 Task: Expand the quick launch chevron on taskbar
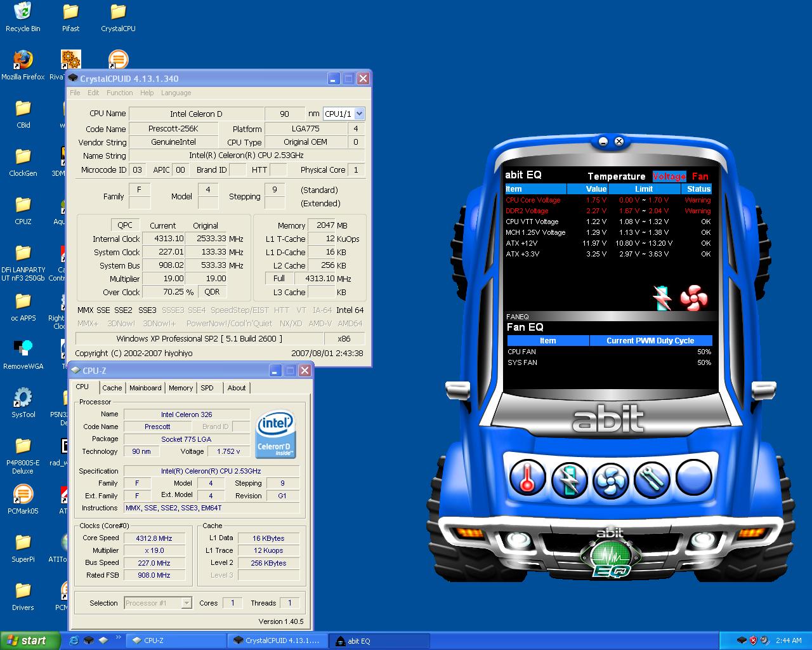click(118, 637)
